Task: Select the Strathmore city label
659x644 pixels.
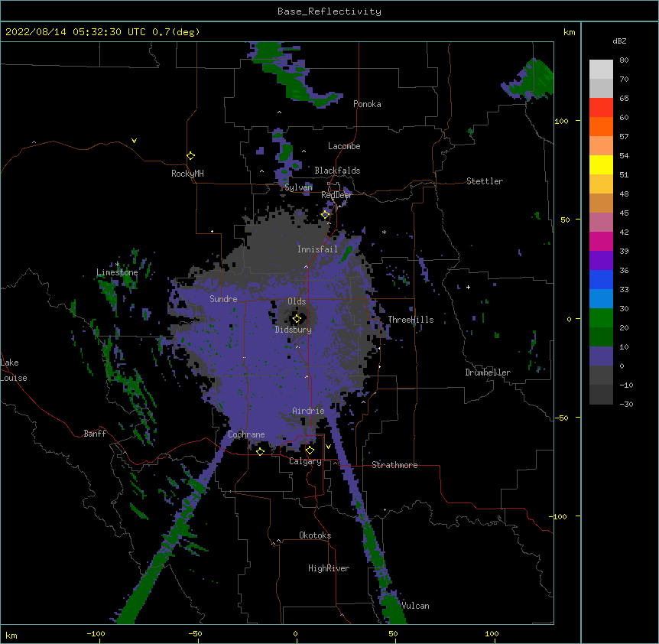Action: (394, 465)
